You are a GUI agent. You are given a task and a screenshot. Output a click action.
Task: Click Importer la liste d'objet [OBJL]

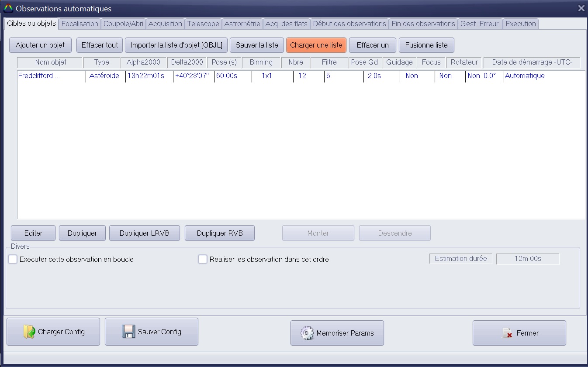[x=176, y=45]
